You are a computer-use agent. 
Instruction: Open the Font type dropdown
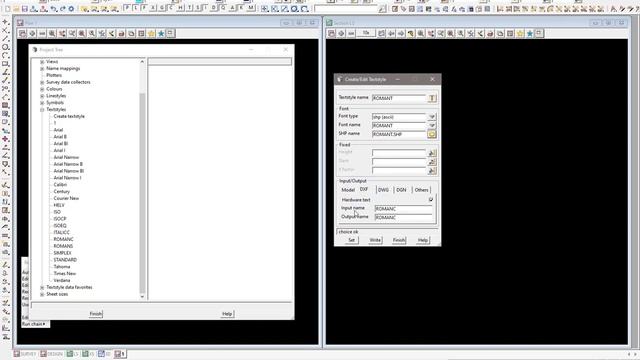point(432,117)
